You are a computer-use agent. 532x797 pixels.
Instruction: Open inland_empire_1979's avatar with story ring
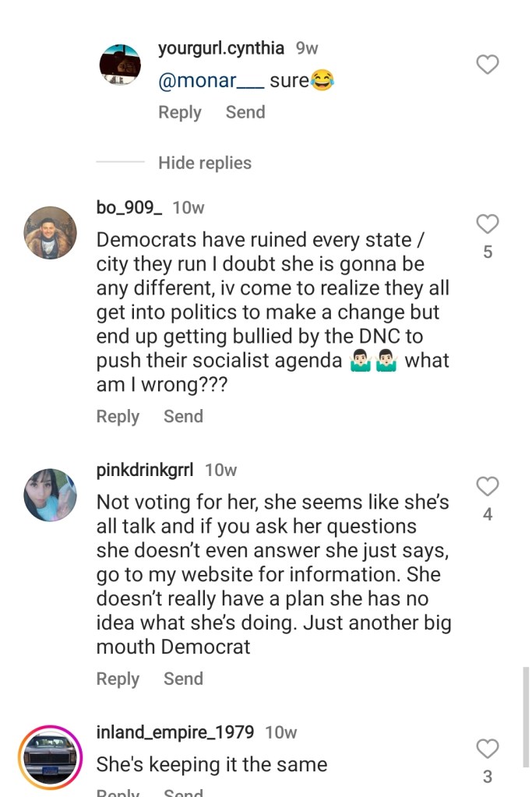50,757
